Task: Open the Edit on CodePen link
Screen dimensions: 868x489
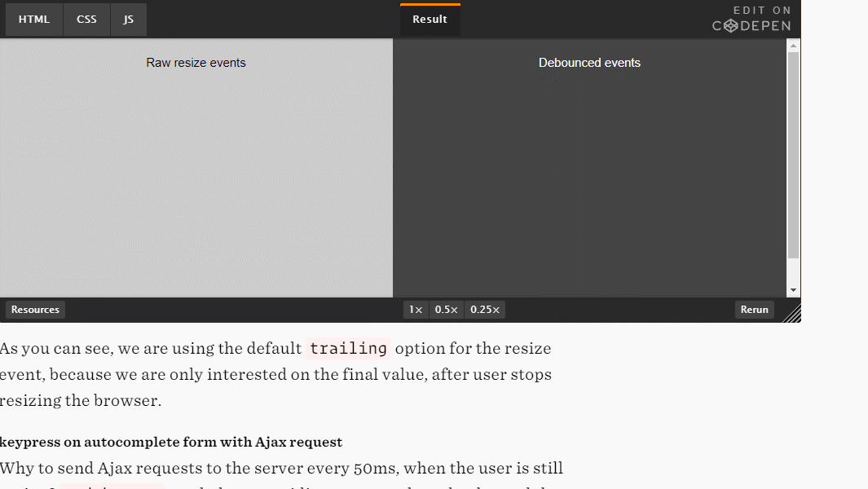Action: tap(751, 19)
